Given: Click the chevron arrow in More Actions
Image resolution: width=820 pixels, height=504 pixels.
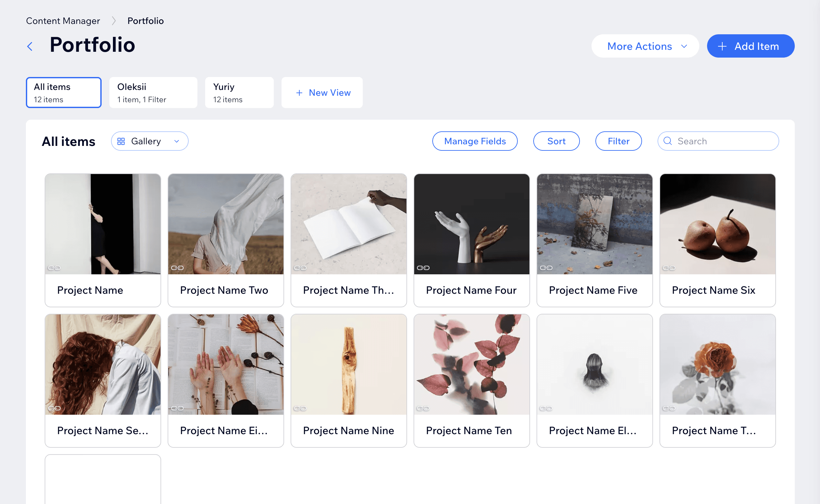Looking at the screenshot, I should (684, 46).
